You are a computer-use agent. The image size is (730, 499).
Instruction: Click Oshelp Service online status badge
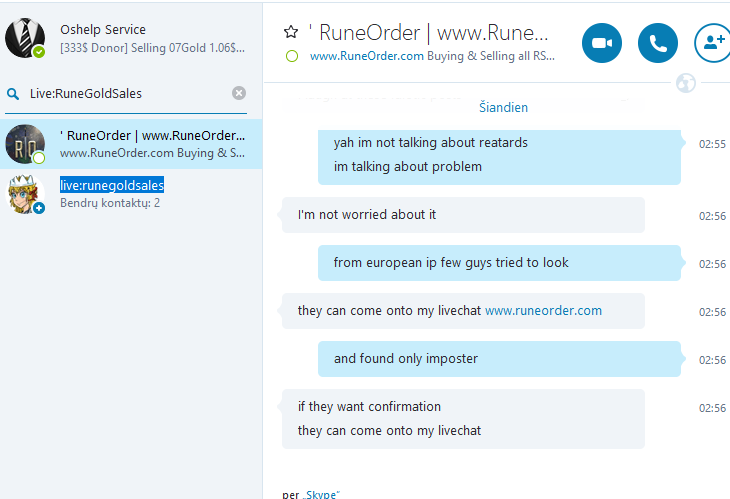tap(39, 52)
